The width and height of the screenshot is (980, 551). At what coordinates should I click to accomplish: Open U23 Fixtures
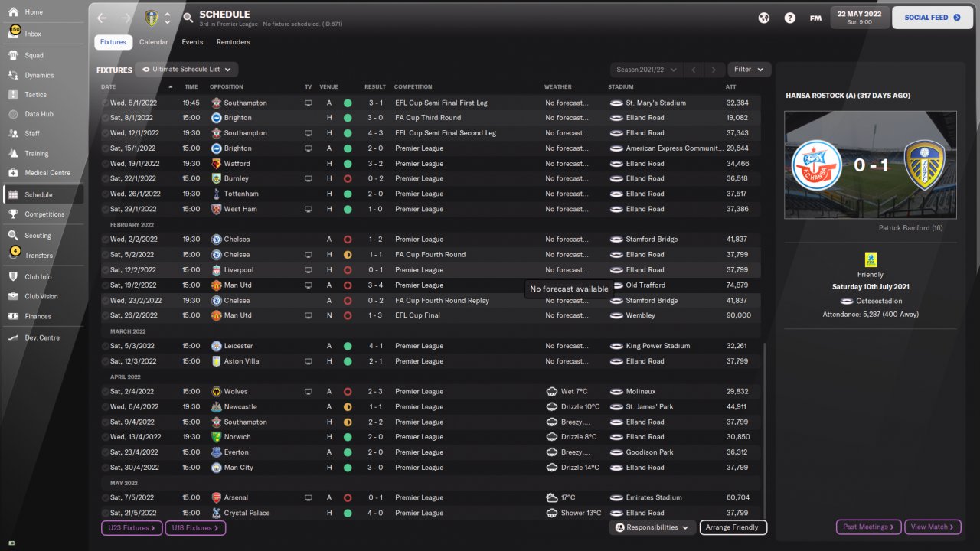click(x=131, y=528)
